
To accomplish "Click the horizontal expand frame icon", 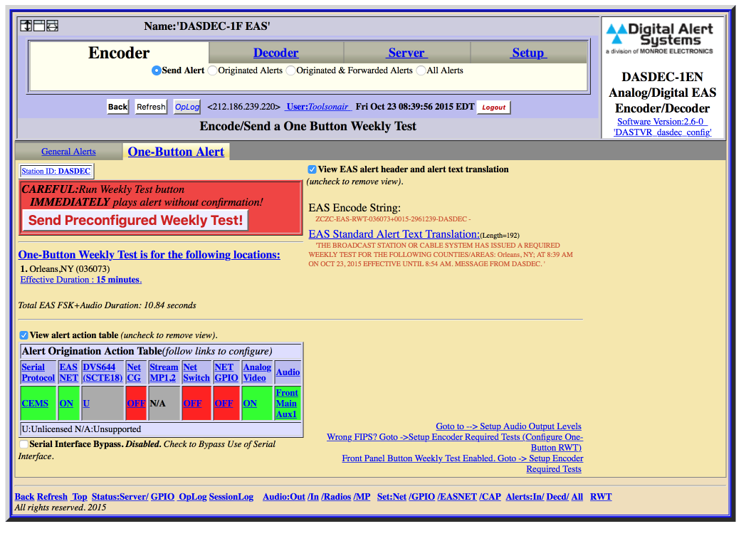I will click(52, 26).
